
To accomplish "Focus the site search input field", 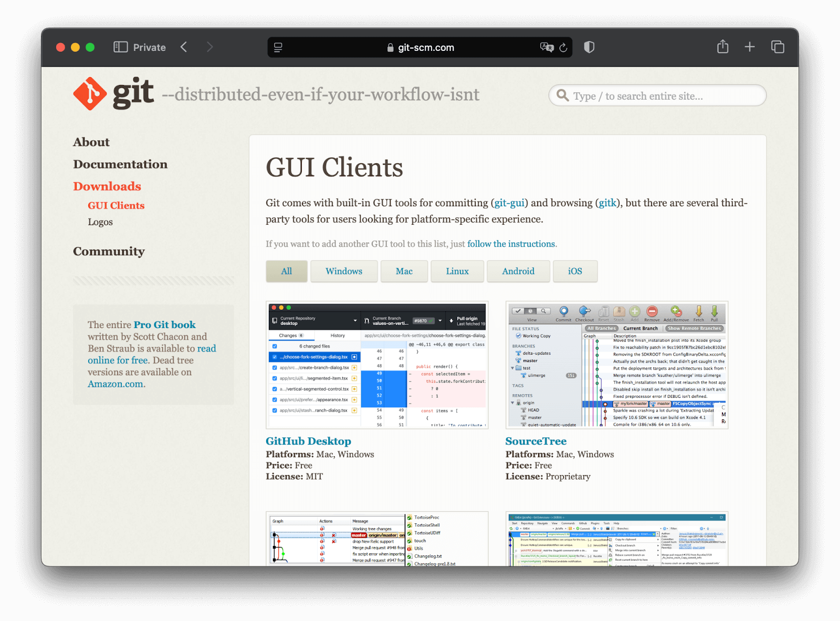I will 657,96.
